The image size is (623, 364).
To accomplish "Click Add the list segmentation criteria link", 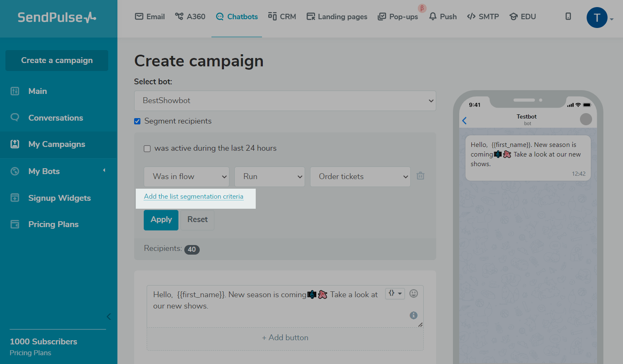I will pos(193,197).
